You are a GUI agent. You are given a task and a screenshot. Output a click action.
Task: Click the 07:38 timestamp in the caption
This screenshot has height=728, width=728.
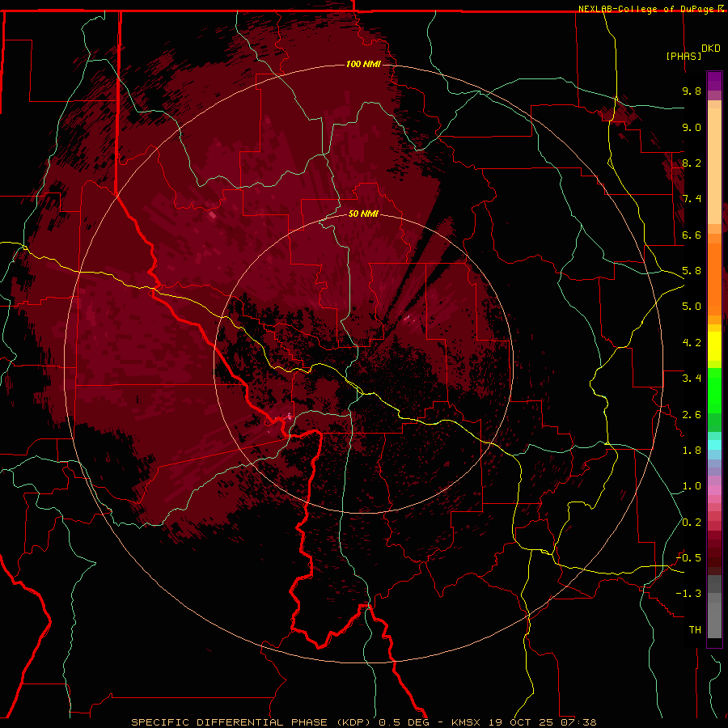[578, 722]
